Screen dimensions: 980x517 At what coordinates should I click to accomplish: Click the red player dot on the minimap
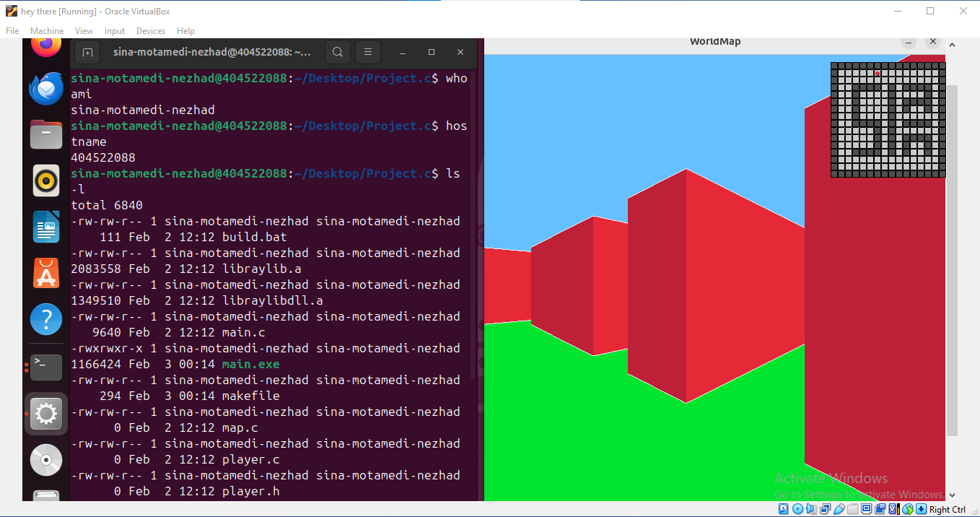pyautogui.click(x=877, y=73)
